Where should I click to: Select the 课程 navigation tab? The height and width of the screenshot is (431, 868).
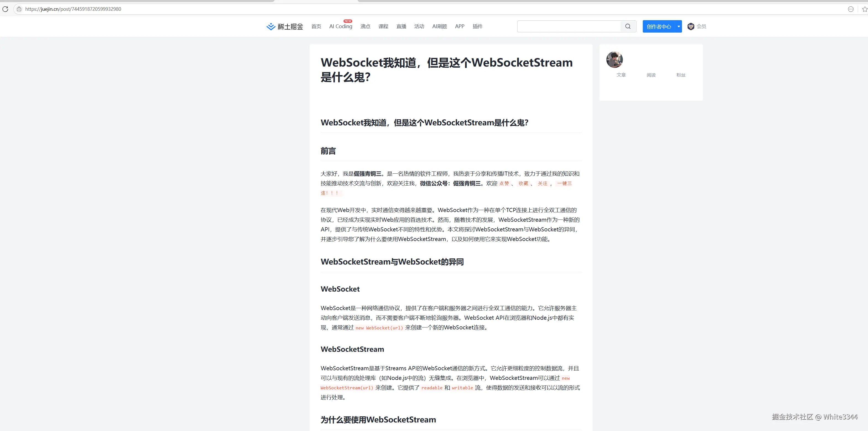point(383,26)
